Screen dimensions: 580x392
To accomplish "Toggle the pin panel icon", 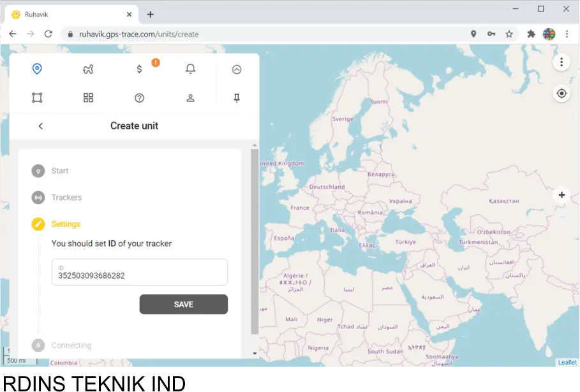I will (x=237, y=98).
